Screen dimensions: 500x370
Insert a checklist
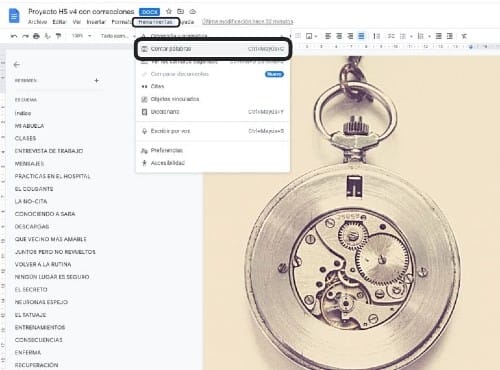point(391,36)
